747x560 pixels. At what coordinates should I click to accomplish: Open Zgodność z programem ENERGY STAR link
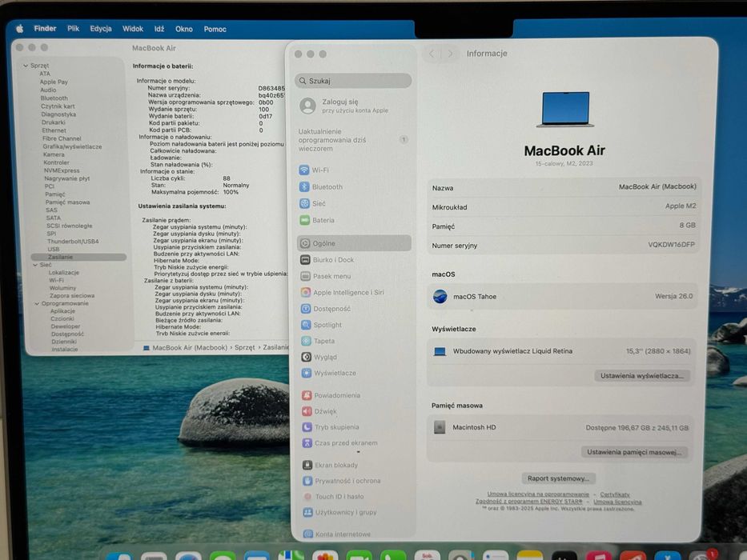pyautogui.click(x=528, y=502)
